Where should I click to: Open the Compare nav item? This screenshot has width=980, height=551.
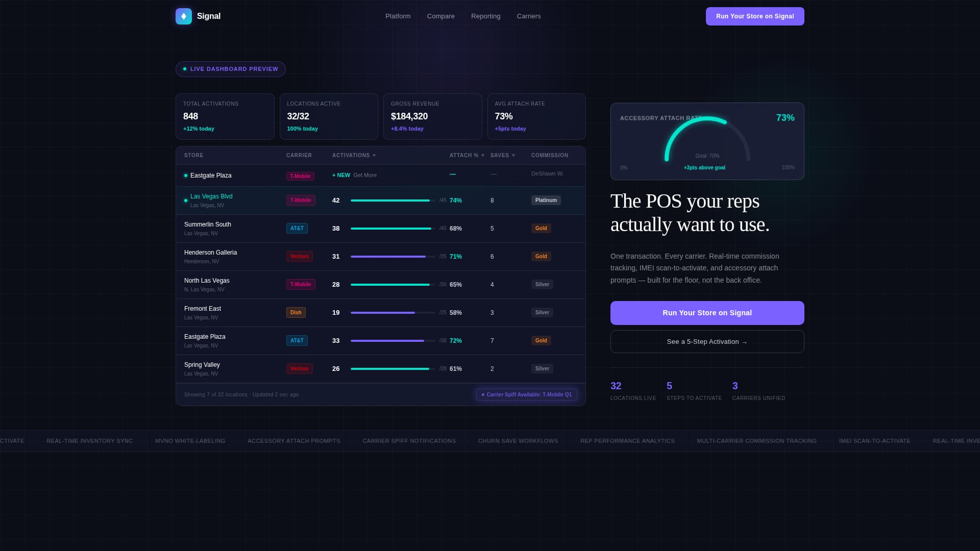click(440, 16)
